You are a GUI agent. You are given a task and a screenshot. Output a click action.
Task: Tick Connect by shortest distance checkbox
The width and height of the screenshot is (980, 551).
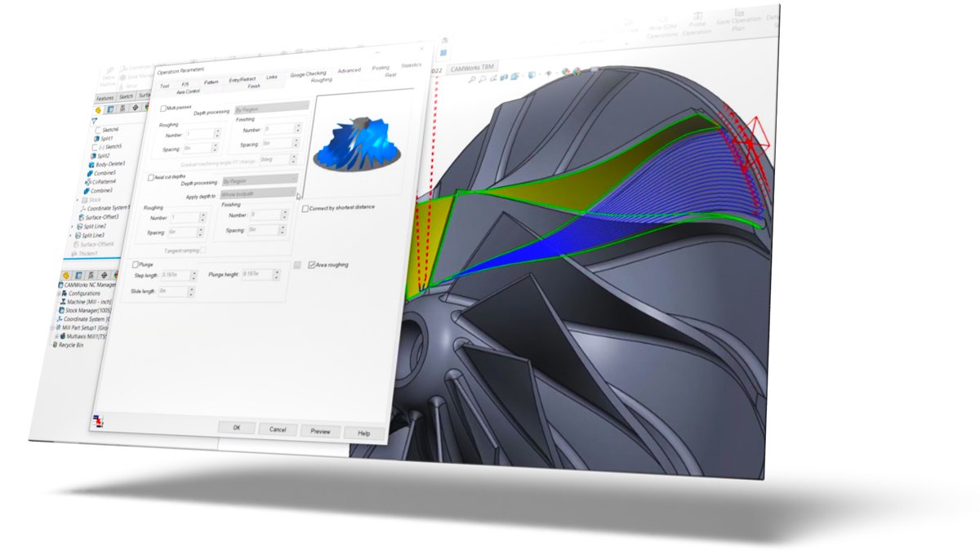[x=305, y=208]
